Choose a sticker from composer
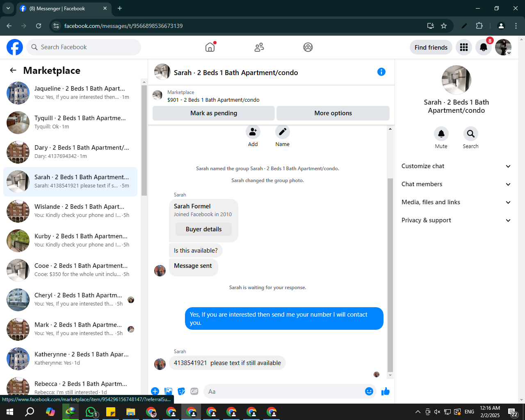Viewport: 525px width, 420px height. [x=181, y=391]
